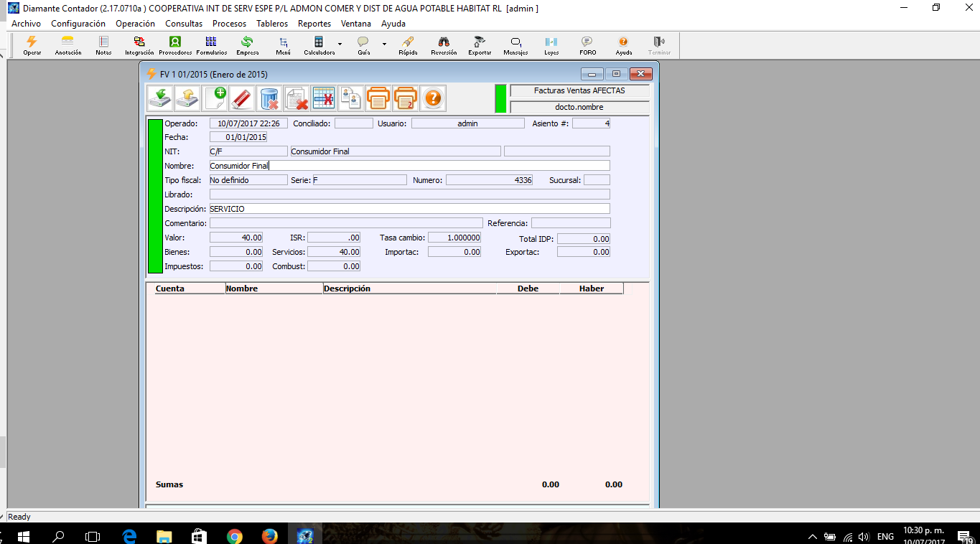
Task: Click the docto.nombre button
Action: (x=579, y=107)
